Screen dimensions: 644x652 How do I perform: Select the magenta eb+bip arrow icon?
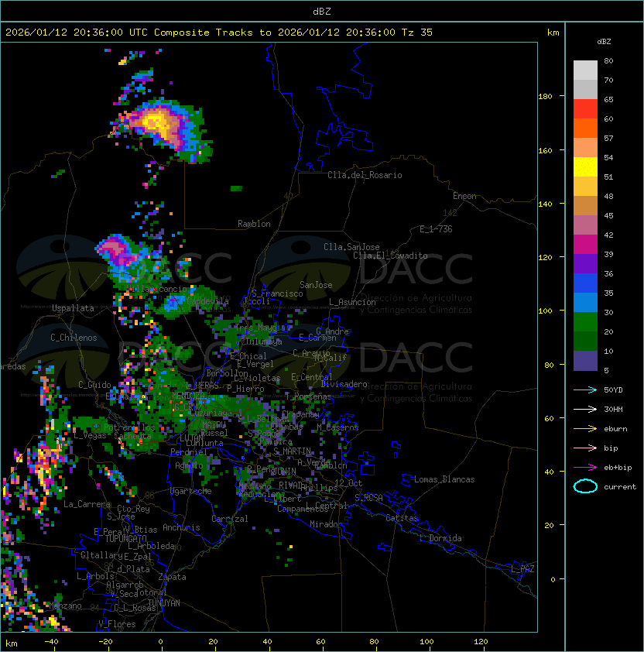pyautogui.click(x=585, y=467)
